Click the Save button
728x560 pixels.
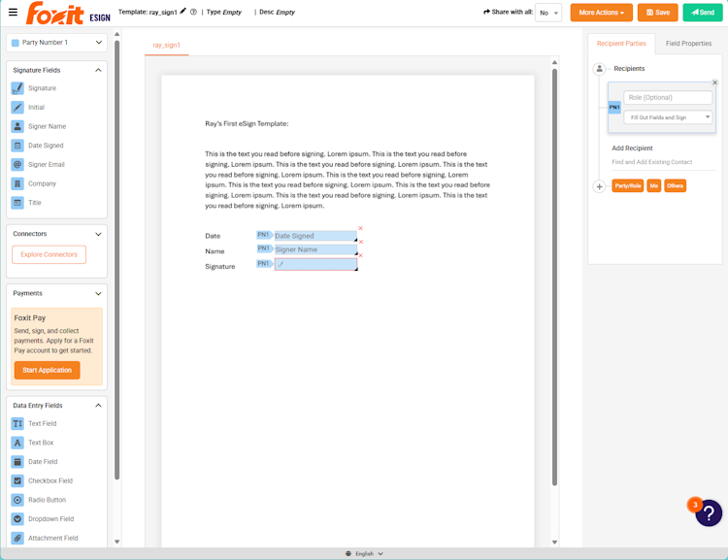coord(657,13)
